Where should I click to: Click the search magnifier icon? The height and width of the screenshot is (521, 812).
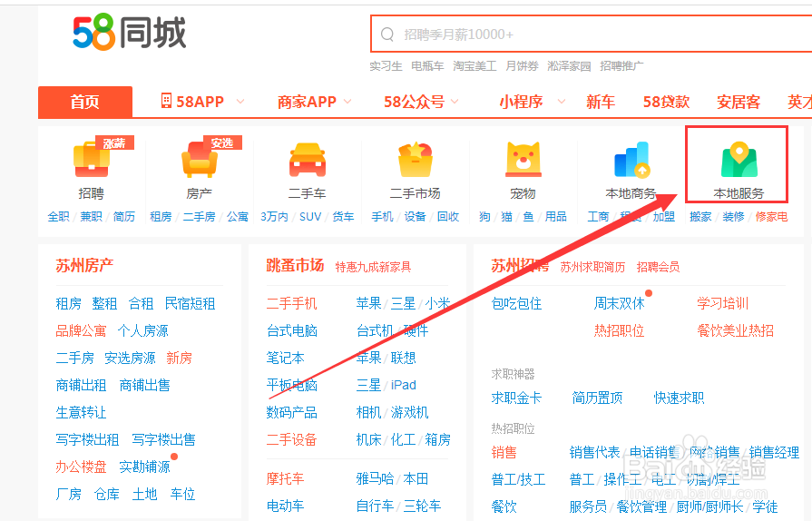[386, 34]
